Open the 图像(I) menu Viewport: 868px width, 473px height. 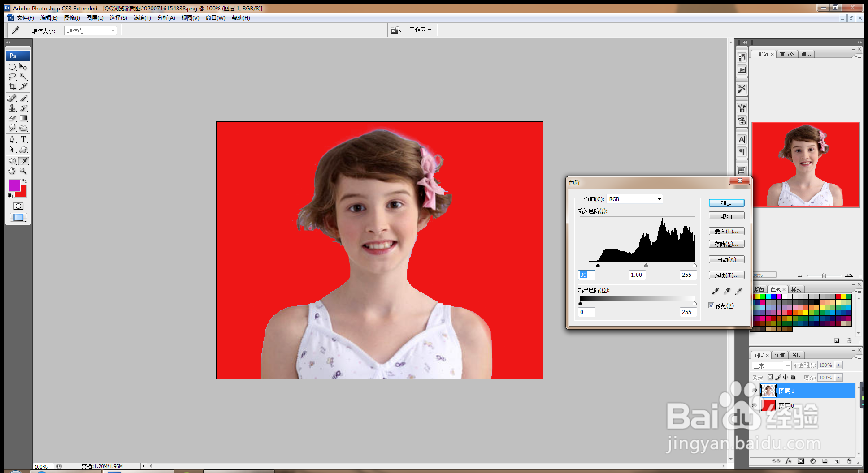coord(72,18)
